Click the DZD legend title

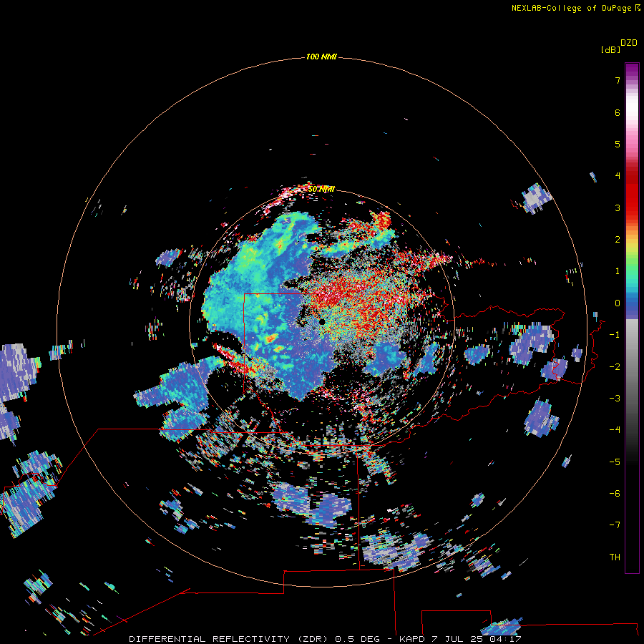click(629, 43)
